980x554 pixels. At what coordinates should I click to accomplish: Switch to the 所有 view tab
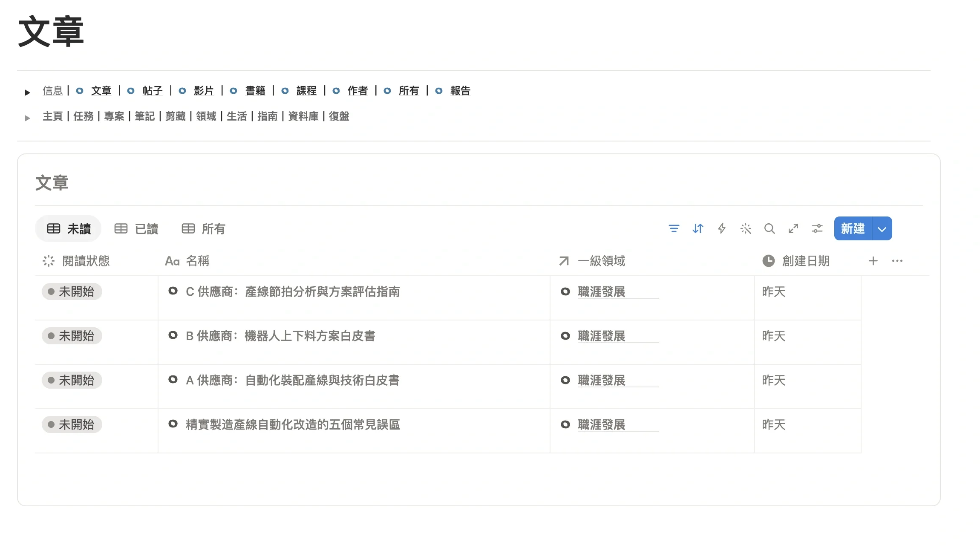[203, 229]
